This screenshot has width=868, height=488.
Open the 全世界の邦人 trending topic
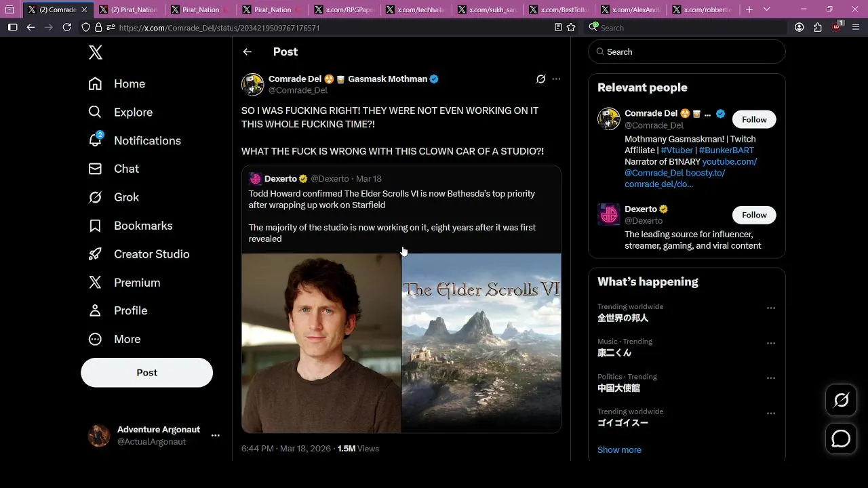click(x=623, y=318)
